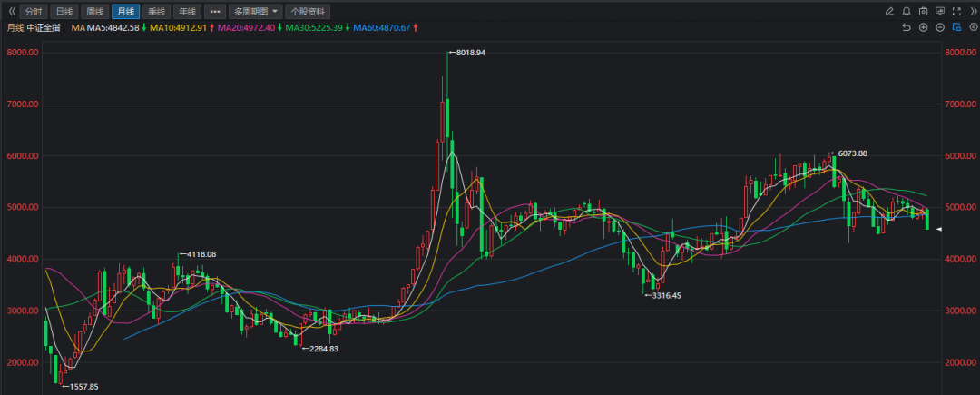
Task: Select the 月线 monthly chart tab
Action: [125, 11]
